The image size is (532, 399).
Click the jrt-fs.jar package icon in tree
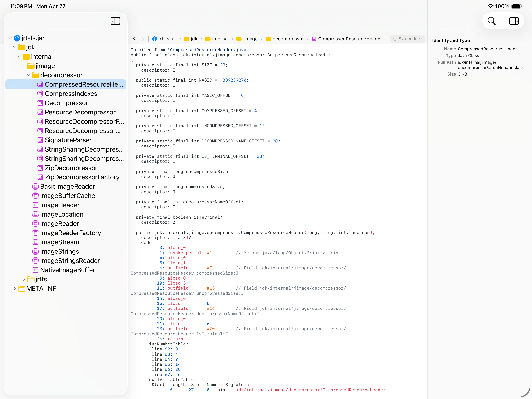point(17,38)
